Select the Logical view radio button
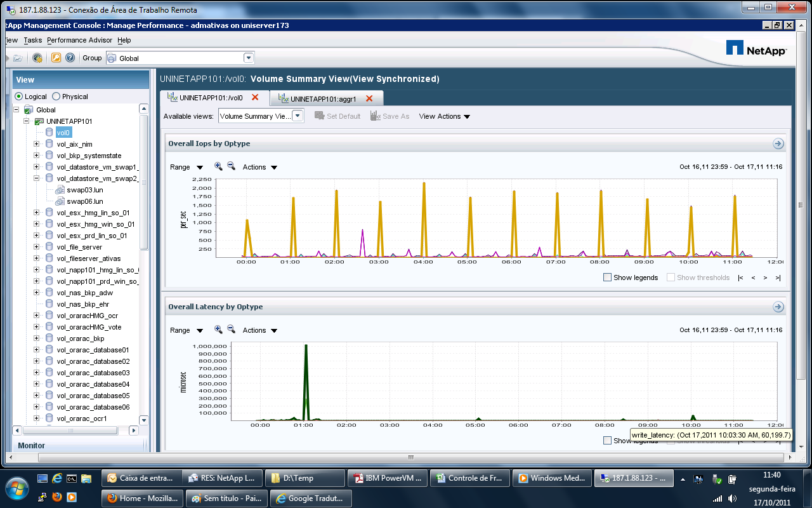Viewport: 812px width, 508px height. [19, 97]
